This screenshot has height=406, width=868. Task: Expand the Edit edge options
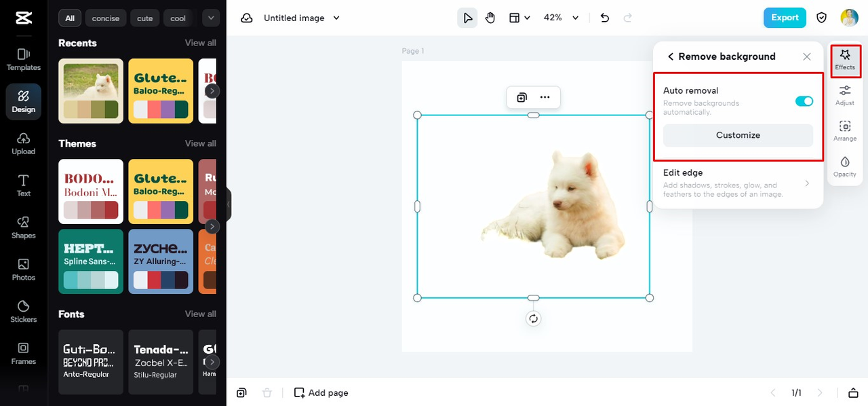click(x=738, y=184)
